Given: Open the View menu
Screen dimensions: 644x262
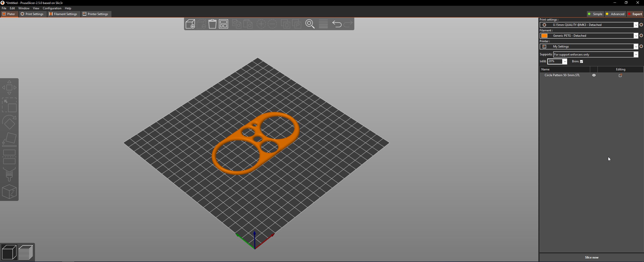Looking at the screenshot, I should pos(36,8).
